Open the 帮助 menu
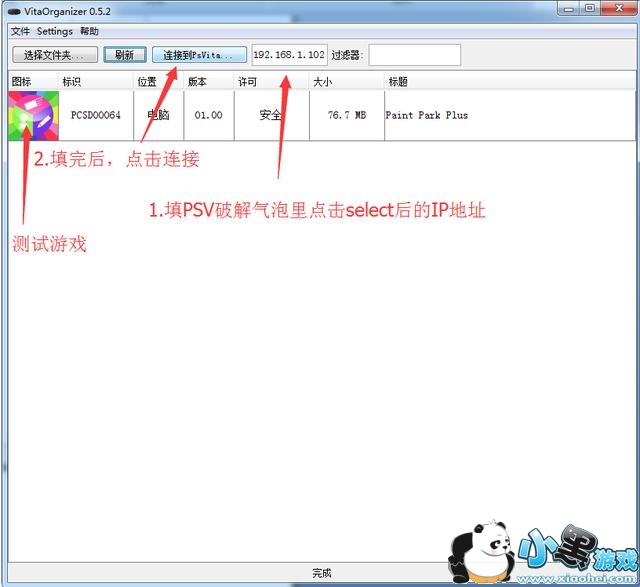Viewport: 640px width, 587px height. coord(89,31)
